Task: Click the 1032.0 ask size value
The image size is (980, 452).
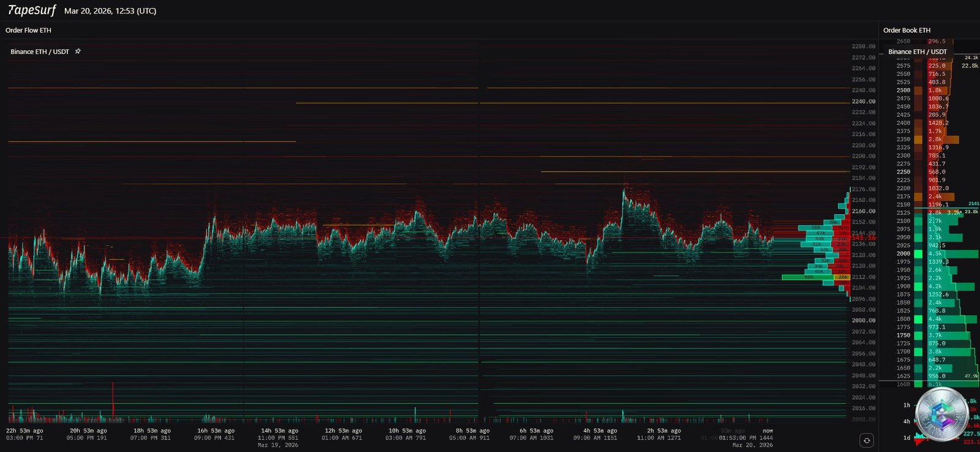Action: tap(938, 188)
